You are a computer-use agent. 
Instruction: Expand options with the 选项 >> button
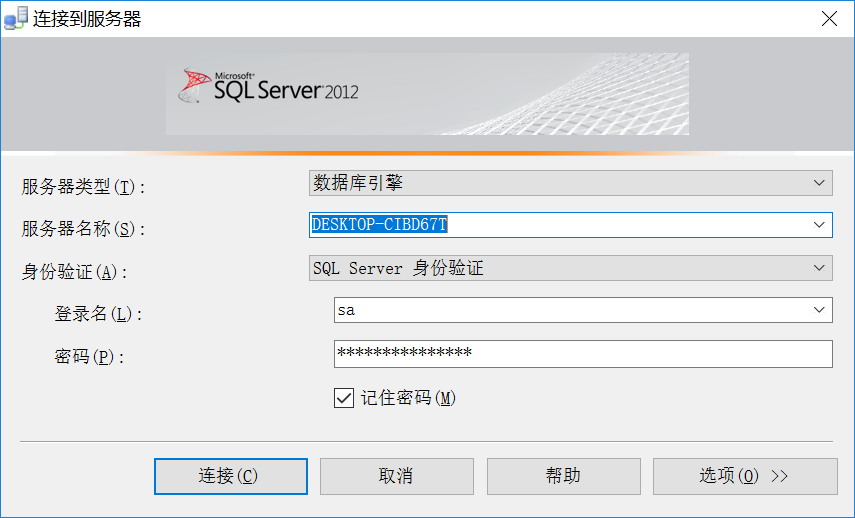745,476
